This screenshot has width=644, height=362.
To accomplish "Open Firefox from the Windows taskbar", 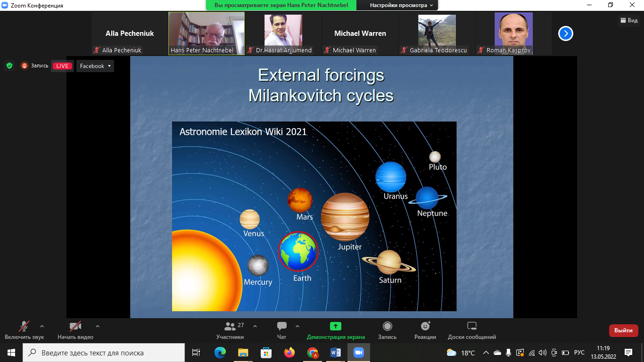I will click(x=289, y=353).
